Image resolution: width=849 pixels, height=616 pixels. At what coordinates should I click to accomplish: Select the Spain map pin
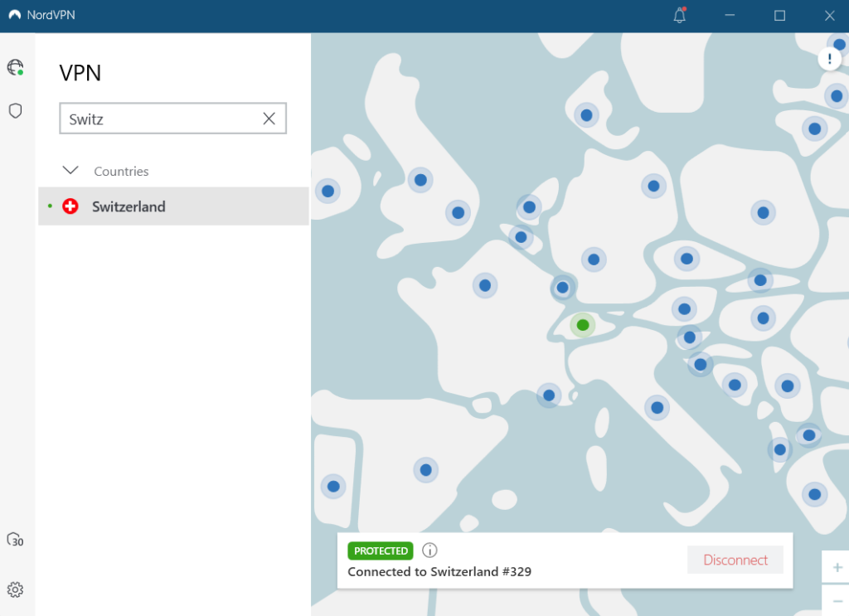[x=425, y=470]
